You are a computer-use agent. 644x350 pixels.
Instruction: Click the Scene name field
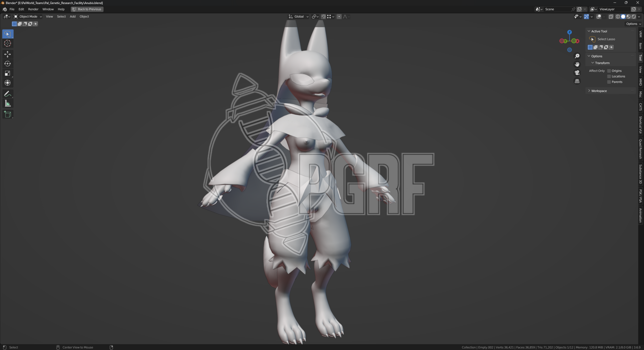coord(557,9)
